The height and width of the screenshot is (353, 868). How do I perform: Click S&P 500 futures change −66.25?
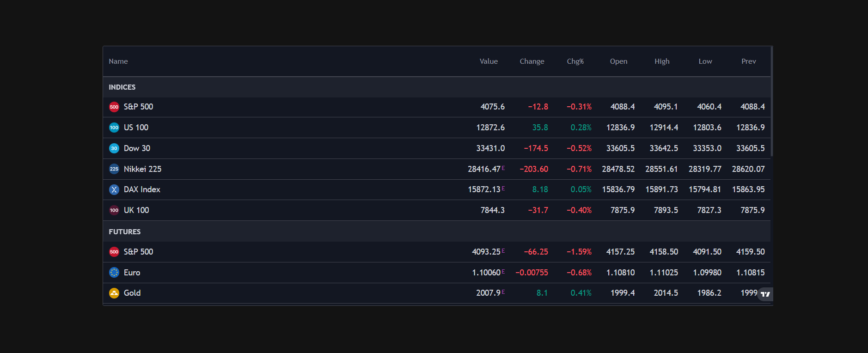point(536,252)
